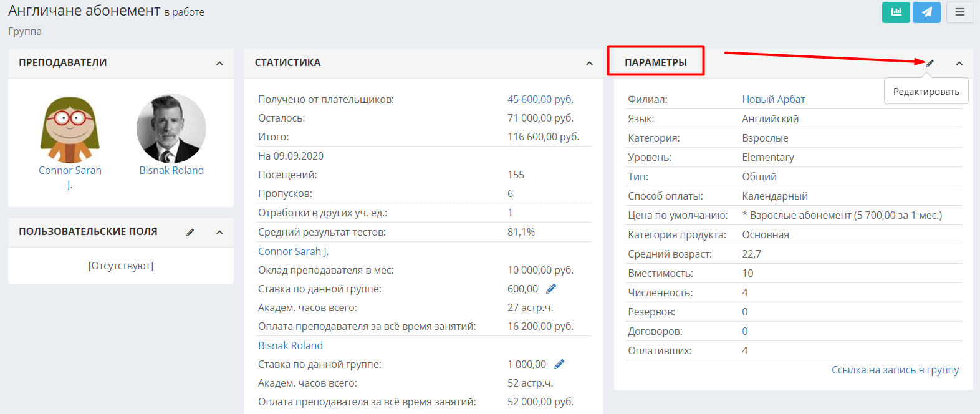Open the Новый Арбат branch link
The image size is (980, 414).
774,99
